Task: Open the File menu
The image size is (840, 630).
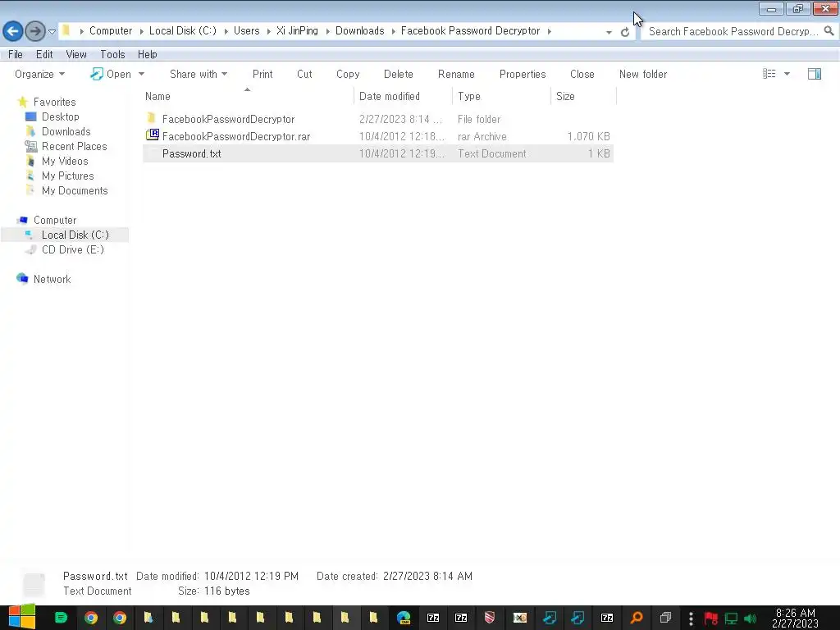Action: 16,54
